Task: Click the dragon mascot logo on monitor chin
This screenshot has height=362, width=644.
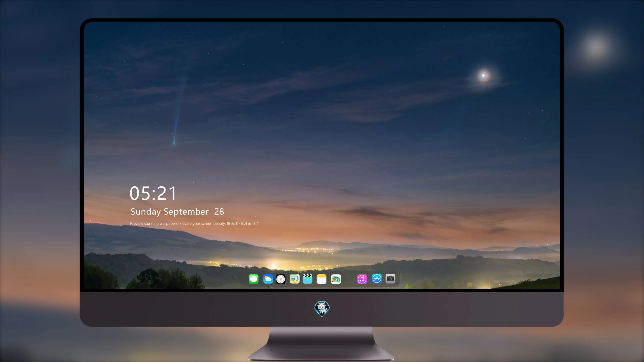Action: [x=322, y=309]
